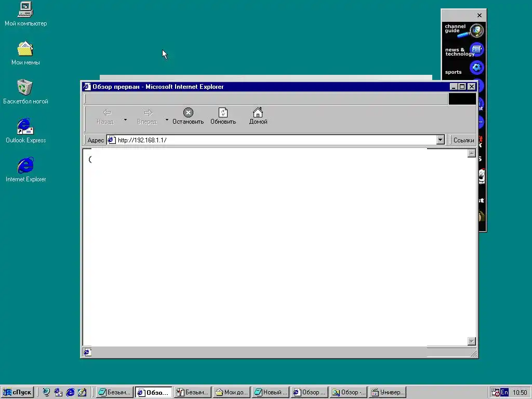Open the Ссылки links toolbar
Viewport: 532px width, 399px height.
tap(463, 140)
